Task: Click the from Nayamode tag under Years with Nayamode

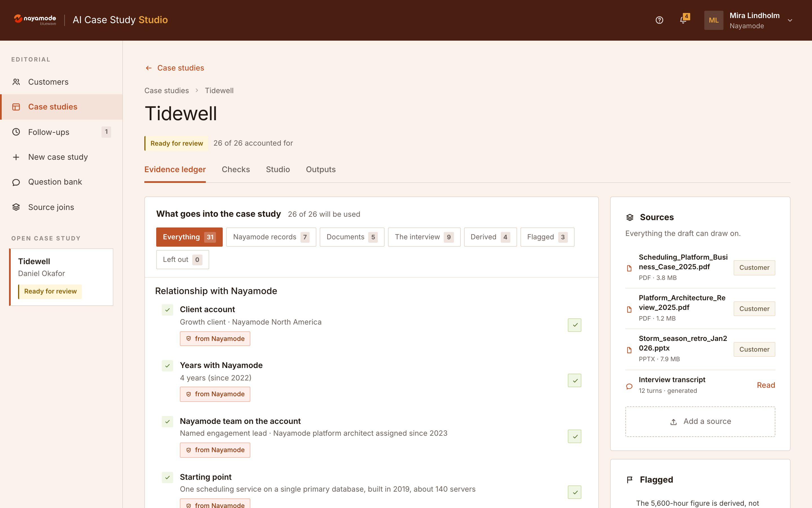Action: click(215, 394)
